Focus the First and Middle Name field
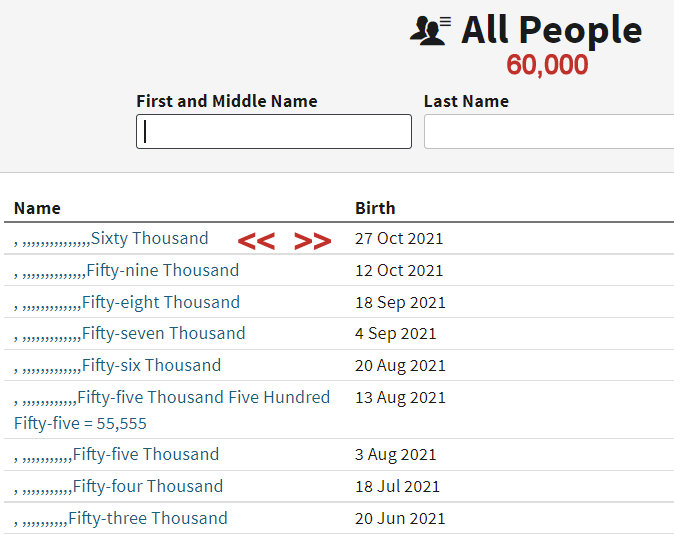 coord(273,132)
